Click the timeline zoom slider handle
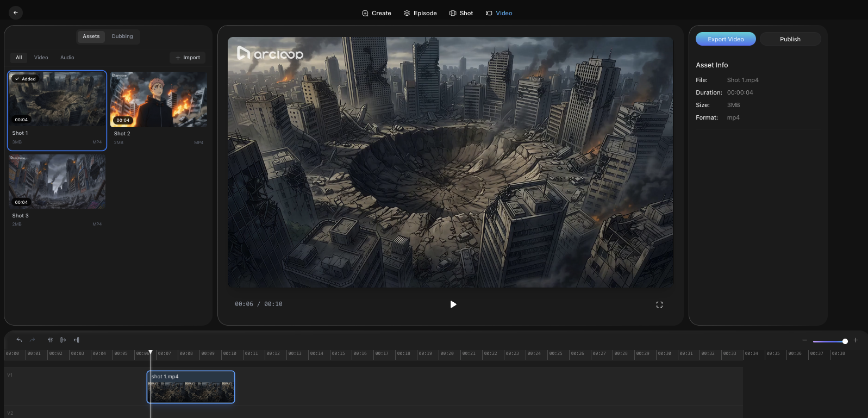Screen dimensions: 868x418 pyautogui.click(x=845, y=341)
